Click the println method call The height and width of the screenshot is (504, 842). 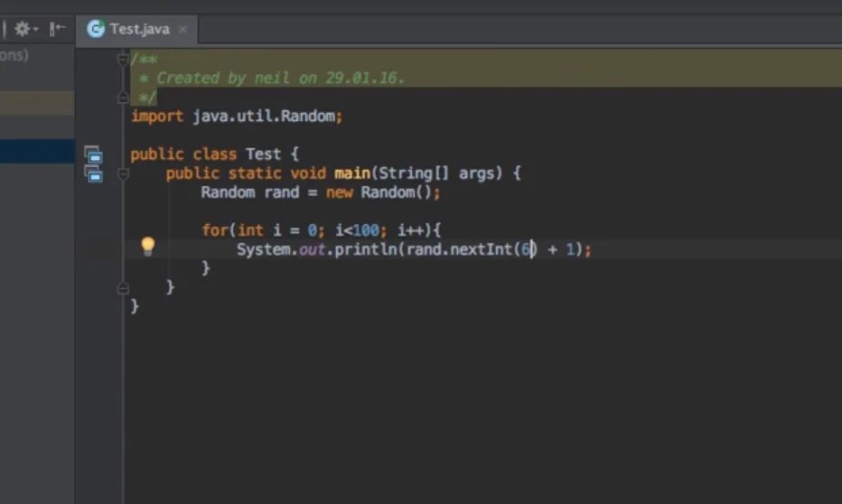pyautogui.click(x=365, y=249)
